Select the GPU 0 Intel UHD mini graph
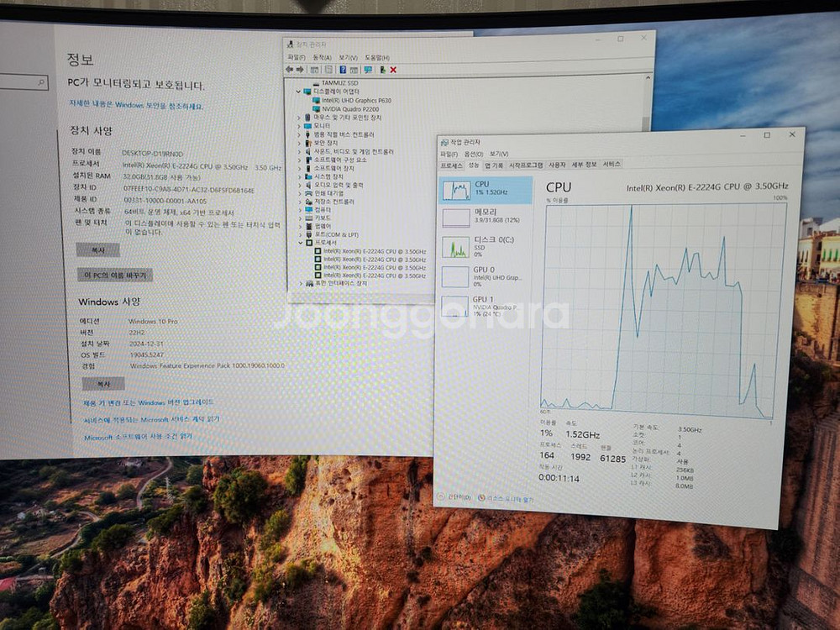The width and height of the screenshot is (840, 630). click(x=455, y=276)
